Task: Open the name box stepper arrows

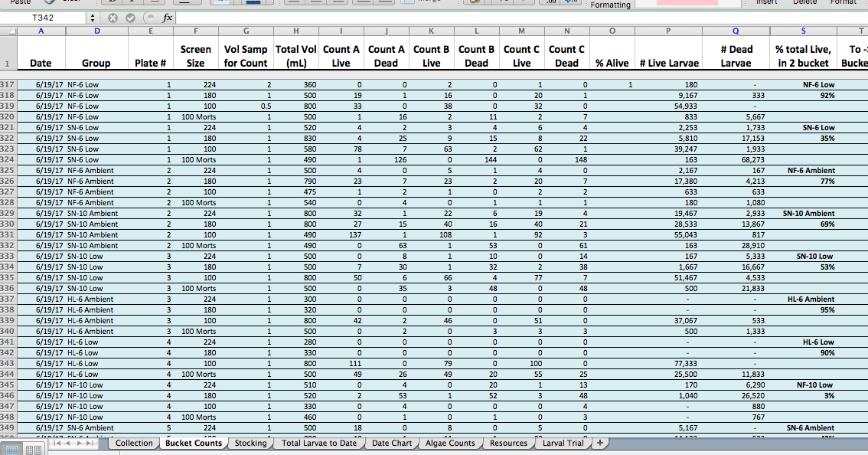Action: point(93,18)
